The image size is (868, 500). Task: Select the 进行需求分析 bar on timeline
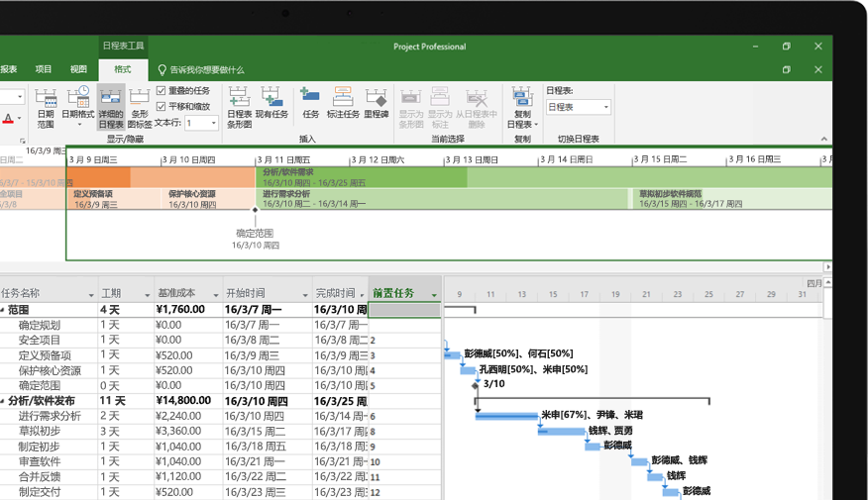pos(442,199)
